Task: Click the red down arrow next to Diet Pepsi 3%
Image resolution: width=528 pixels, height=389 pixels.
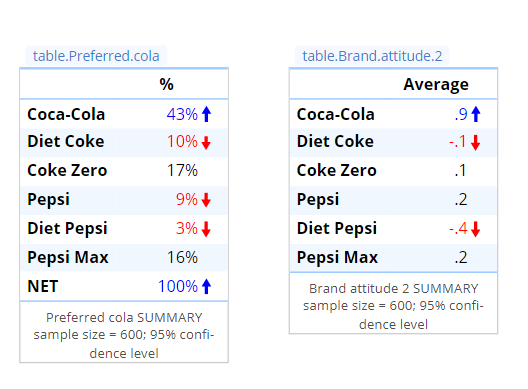Action: tap(206, 229)
